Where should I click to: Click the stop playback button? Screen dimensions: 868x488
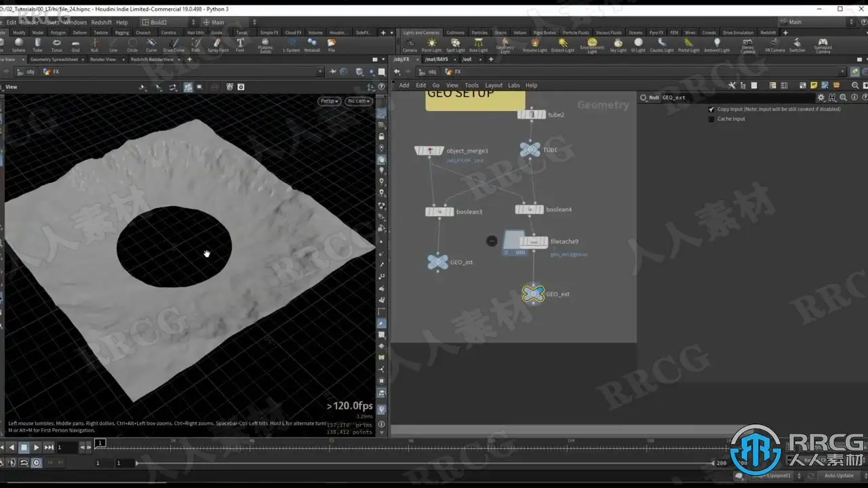coord(24,447)
